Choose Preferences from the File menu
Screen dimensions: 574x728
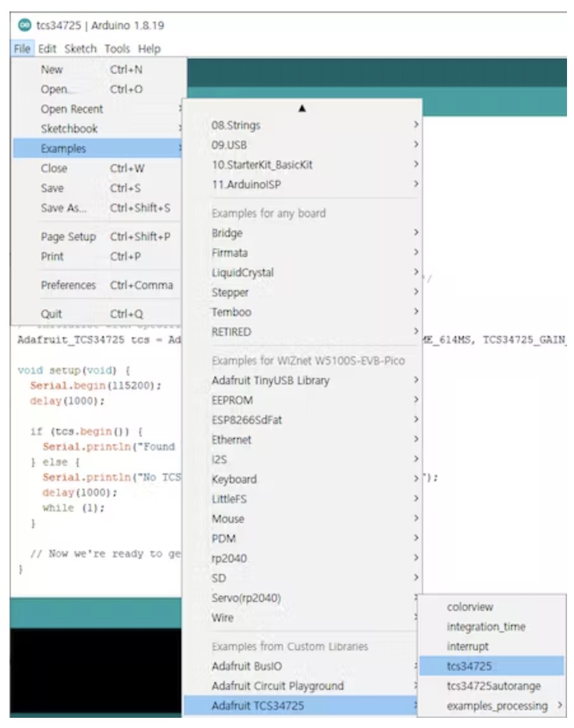(x=68, y=285)
